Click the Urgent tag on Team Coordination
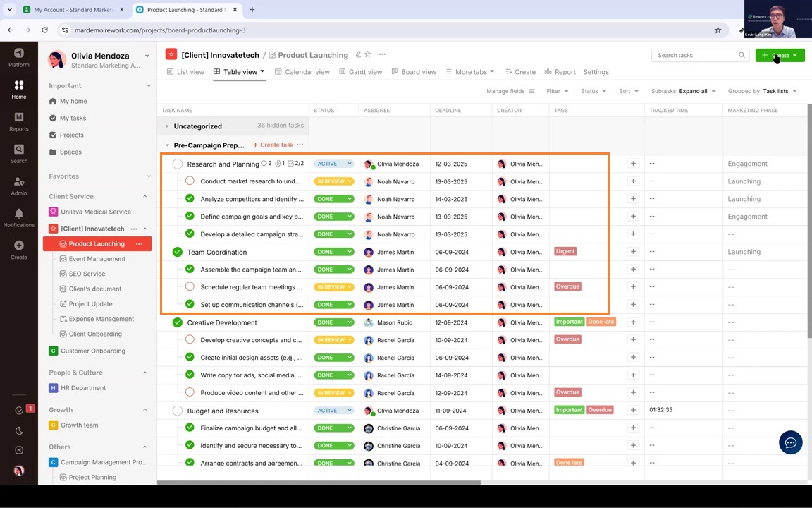Viewport: 812px width, 508px height. (x=565, y=251)
